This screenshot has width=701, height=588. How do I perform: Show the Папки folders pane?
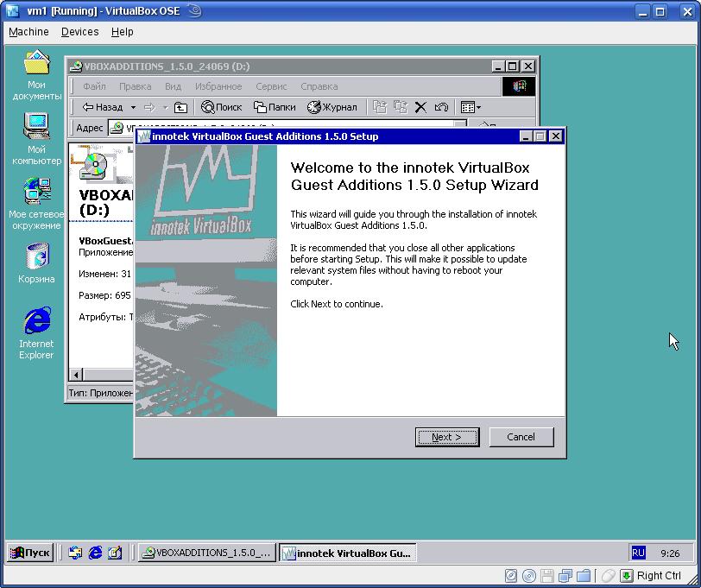275,107
